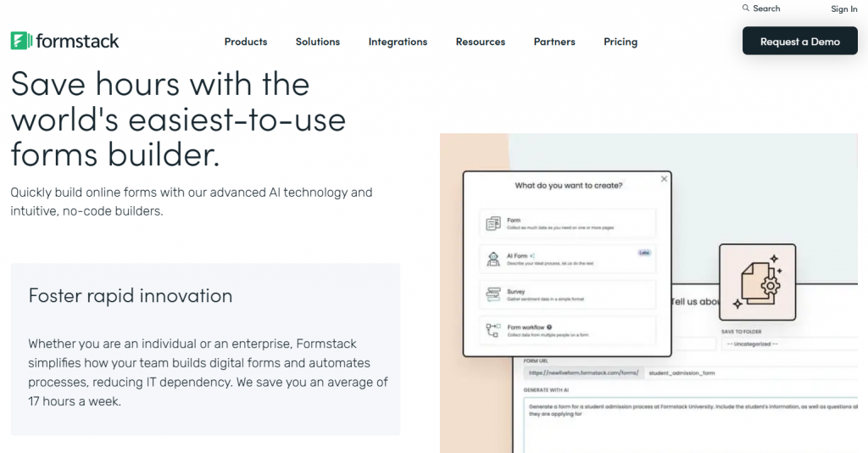Open the Integrations menu item

398,42
